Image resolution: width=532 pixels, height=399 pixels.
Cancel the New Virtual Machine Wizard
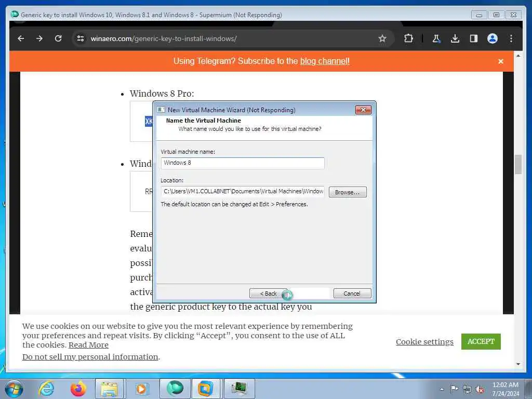point(352,294)
